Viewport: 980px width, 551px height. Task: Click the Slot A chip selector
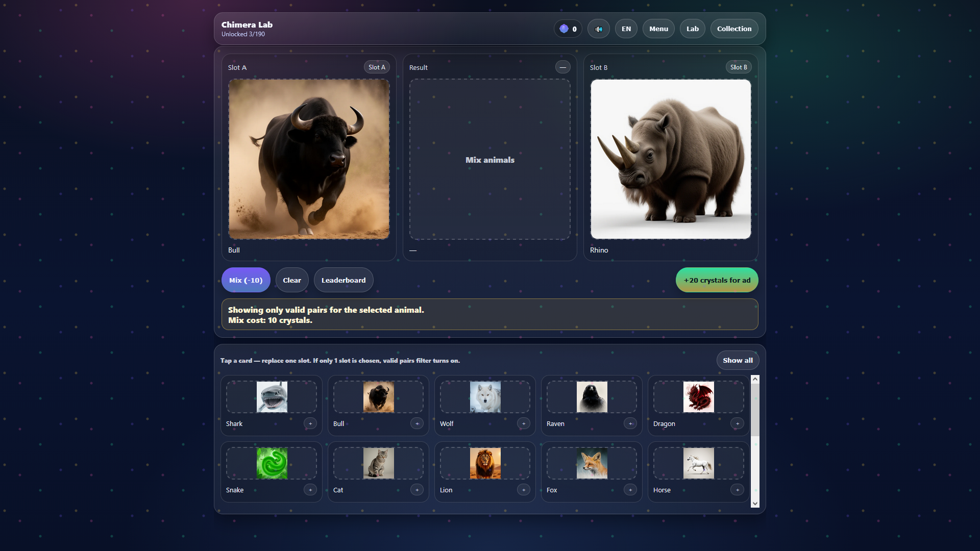(376, 67)
